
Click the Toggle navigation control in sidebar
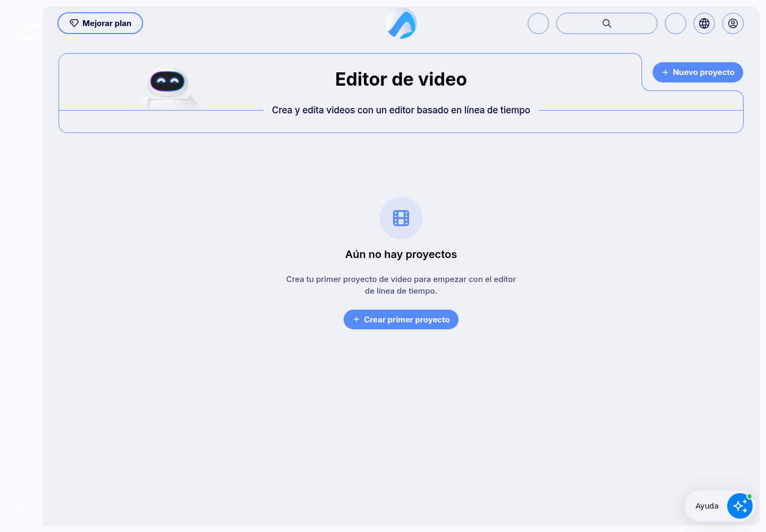click(x=26, y=31)
